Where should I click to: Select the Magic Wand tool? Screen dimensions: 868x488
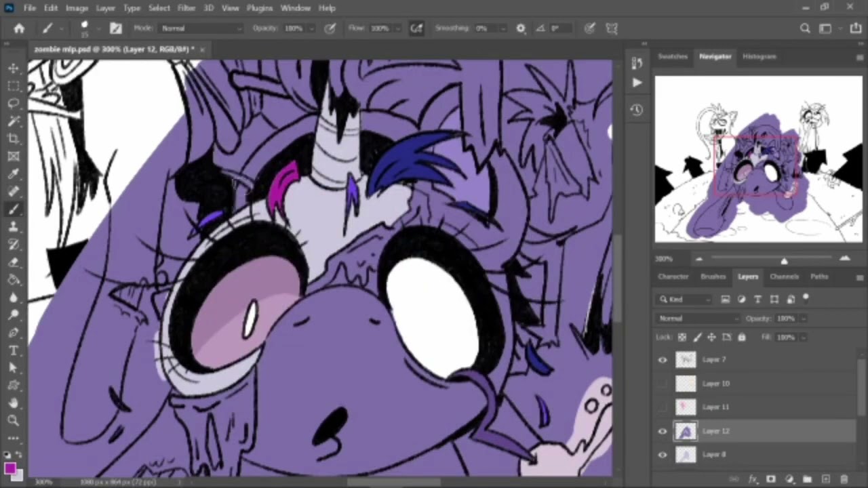click(x=14, y=121)
